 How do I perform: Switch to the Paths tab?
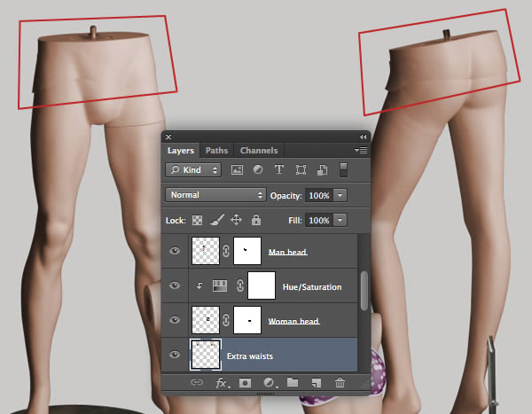point(216,151)
